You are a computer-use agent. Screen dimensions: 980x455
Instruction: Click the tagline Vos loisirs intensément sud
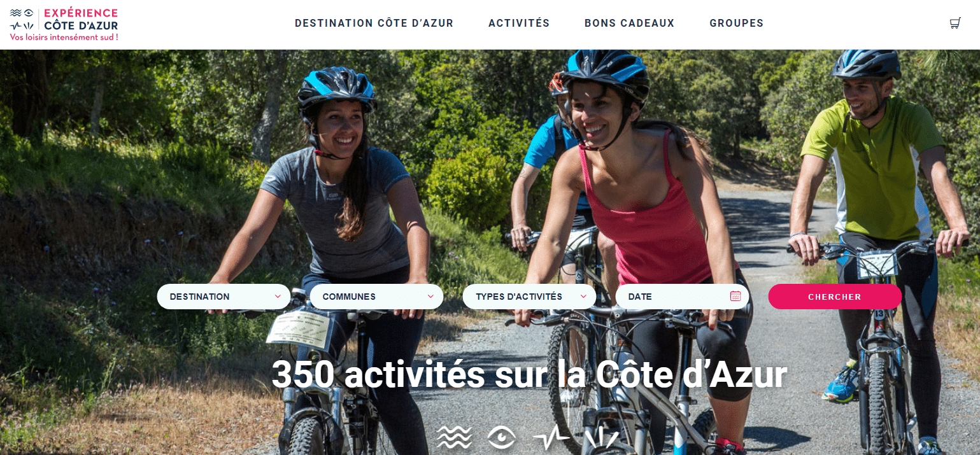64,38
